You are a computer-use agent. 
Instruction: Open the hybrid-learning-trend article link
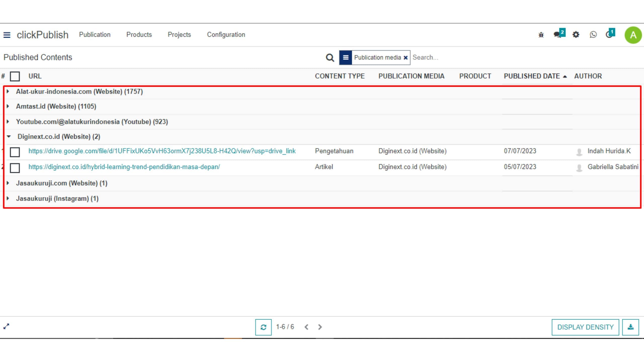[124, 167]
